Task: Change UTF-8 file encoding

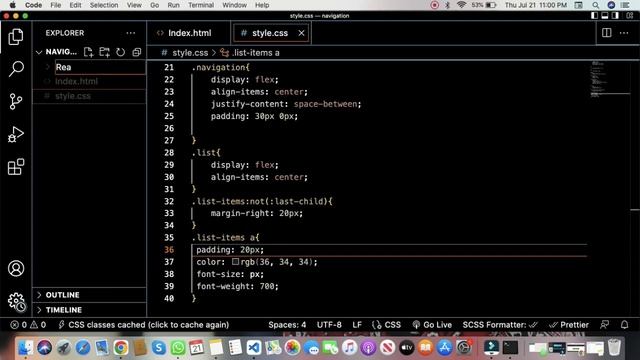Action: 329,325
